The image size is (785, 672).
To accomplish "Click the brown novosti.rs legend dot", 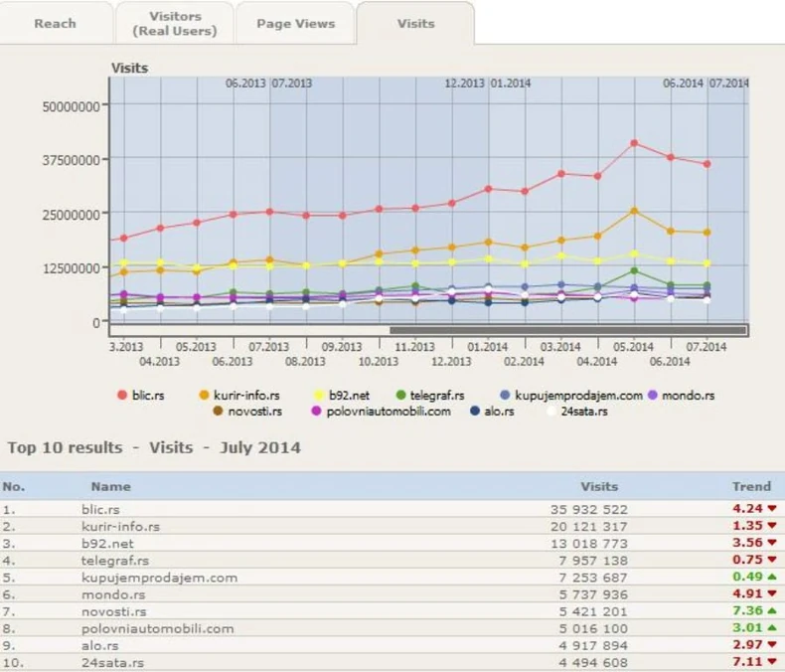I will 219,411.
